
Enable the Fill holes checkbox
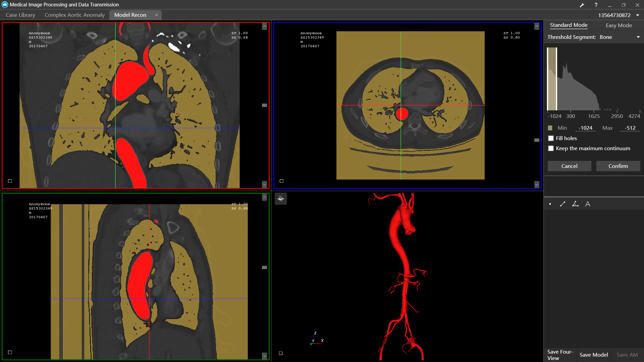coord(551,138)
